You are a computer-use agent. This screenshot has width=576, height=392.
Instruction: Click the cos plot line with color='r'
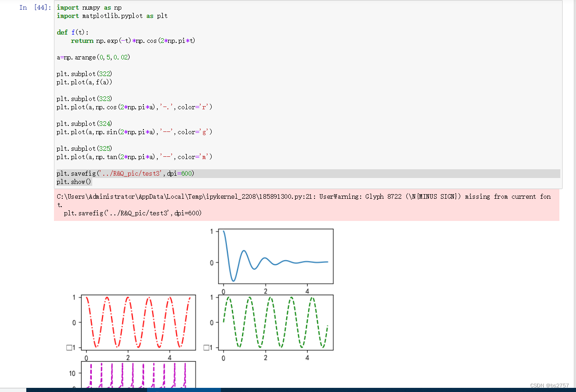point(135,107)
